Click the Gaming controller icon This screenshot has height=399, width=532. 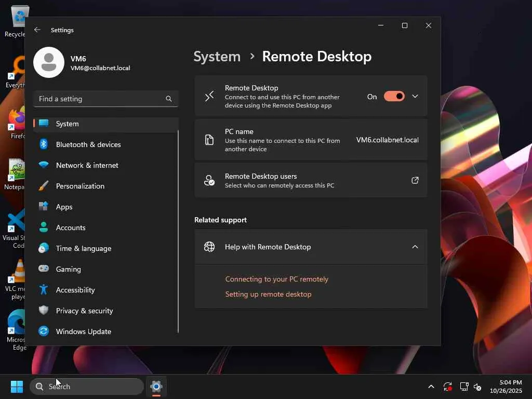tap(44, 269)
